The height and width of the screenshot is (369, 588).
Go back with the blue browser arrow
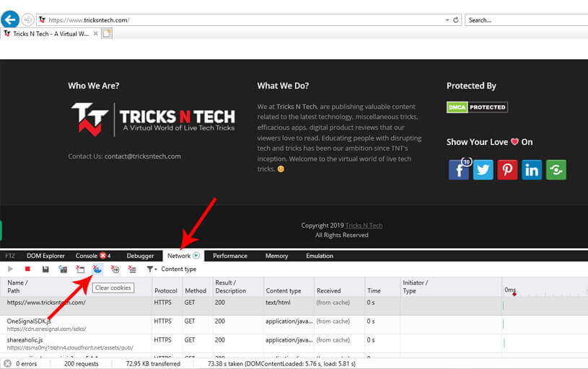[10, 19]
